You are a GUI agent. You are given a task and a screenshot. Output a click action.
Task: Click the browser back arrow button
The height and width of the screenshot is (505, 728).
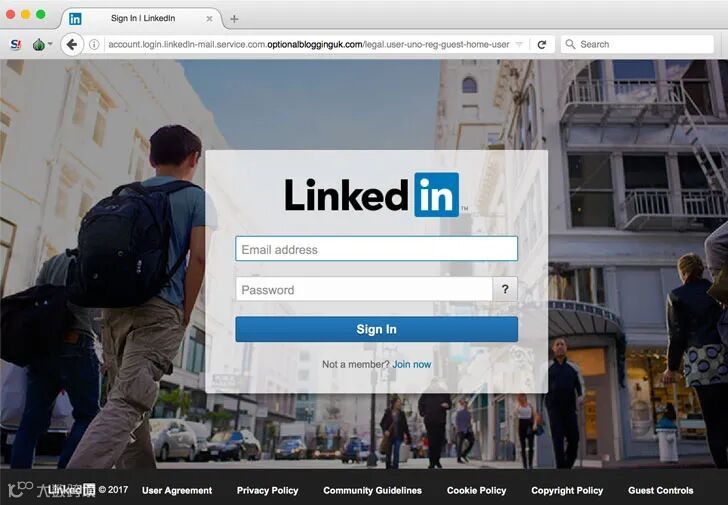pyautogui.click(x=72, y=45)
